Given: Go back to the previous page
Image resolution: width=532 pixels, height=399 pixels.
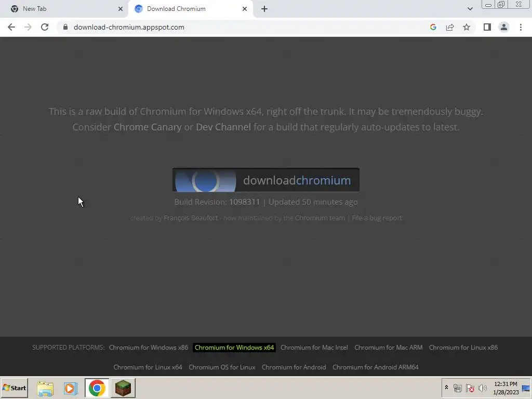Looking at the screenshot, I should point(11,27).
